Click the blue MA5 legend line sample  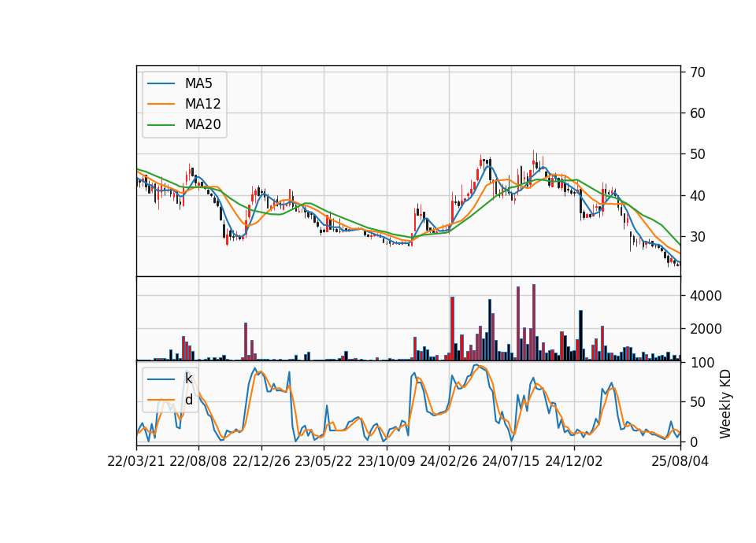point(161,84)
